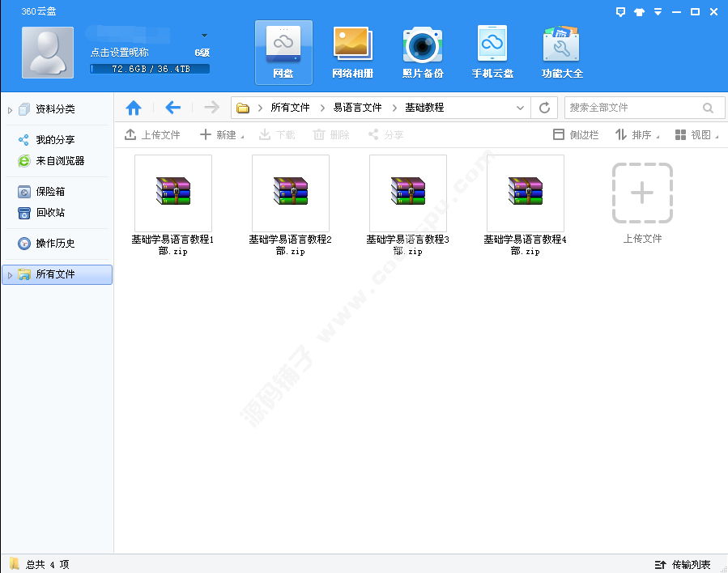Open the account dropdown arrow
This screenshot has height=573, width=728.
click(204, 36)
